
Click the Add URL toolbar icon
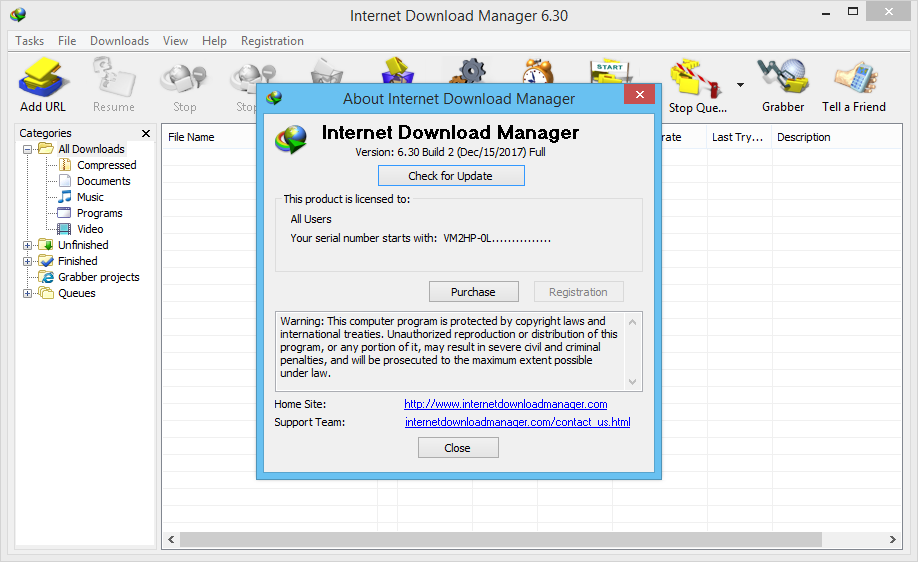[43, 77]
